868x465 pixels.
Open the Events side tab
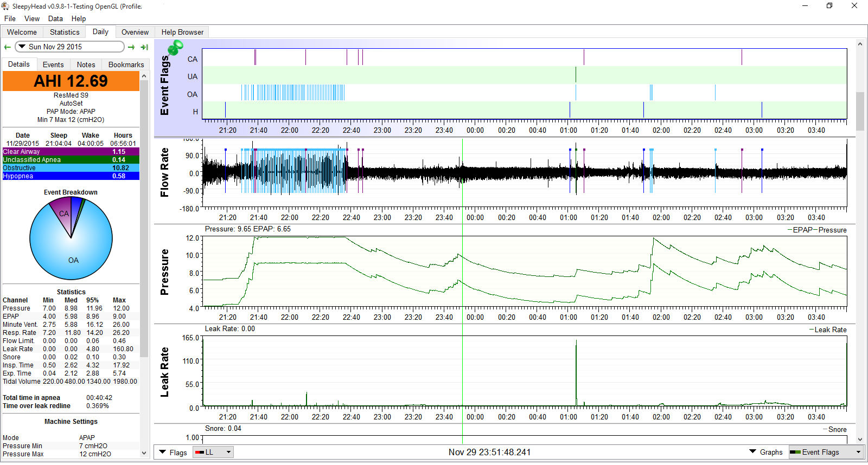click(53, 64)
